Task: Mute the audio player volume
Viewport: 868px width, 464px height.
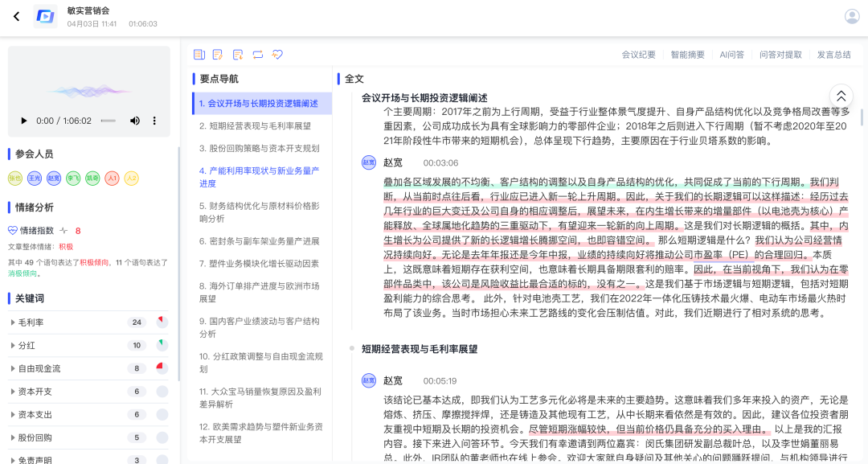Action: tap(135, 121)
